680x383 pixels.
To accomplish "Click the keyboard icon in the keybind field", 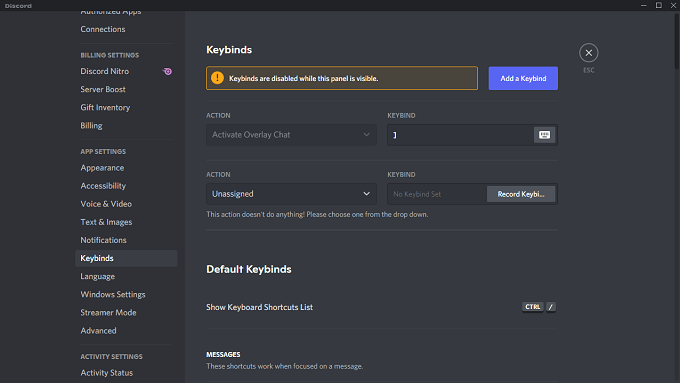I will [x=544, y=135].
